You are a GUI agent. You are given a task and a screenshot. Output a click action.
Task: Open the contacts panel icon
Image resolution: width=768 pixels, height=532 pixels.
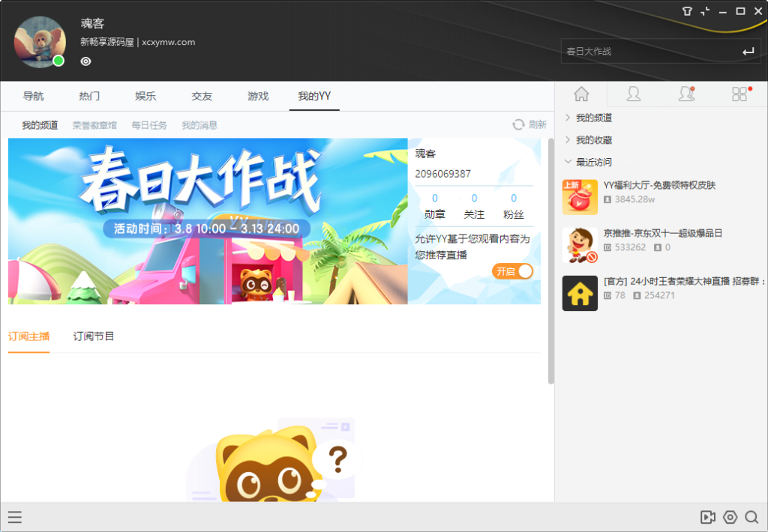pos(634,94)
